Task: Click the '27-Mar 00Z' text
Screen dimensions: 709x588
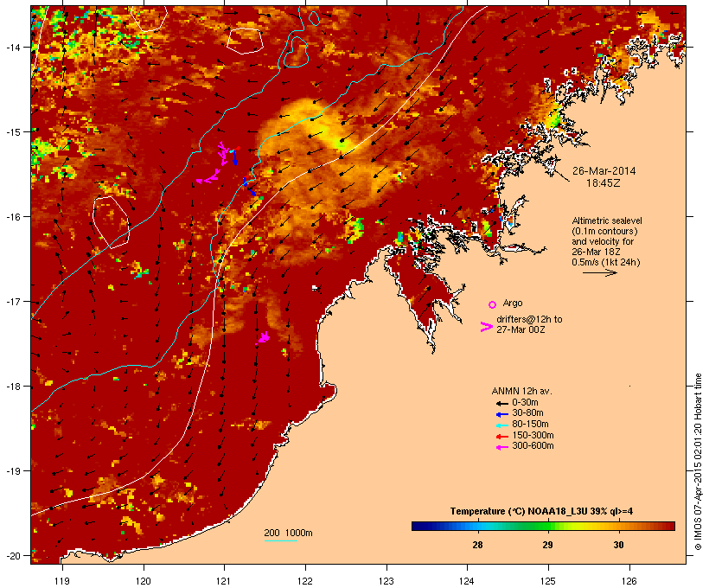Action: click(x=521, y=329)
